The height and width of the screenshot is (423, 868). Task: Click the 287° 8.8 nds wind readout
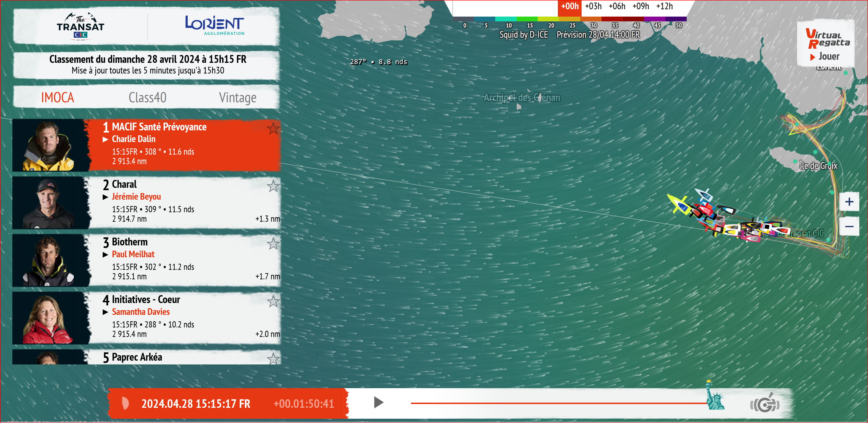pos(378,62)
